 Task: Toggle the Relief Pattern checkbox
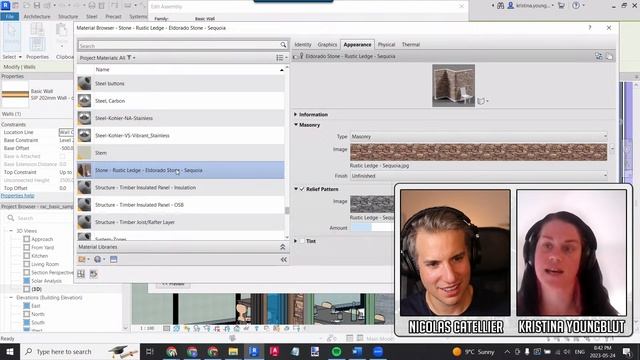tap(302, 189)
